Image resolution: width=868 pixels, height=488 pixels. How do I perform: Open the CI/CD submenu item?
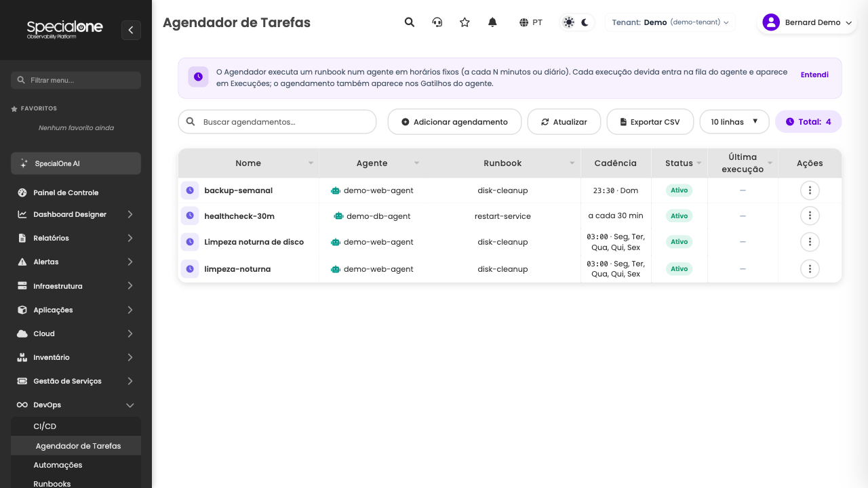click(x=76, y=426)
